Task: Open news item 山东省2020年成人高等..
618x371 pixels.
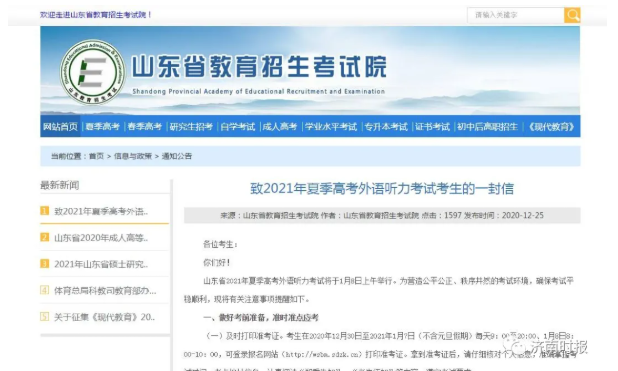Action: point(101,238)
